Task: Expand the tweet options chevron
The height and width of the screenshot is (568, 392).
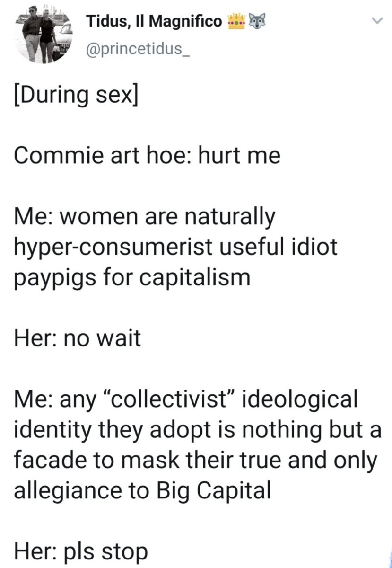Action: click(376, 21)
